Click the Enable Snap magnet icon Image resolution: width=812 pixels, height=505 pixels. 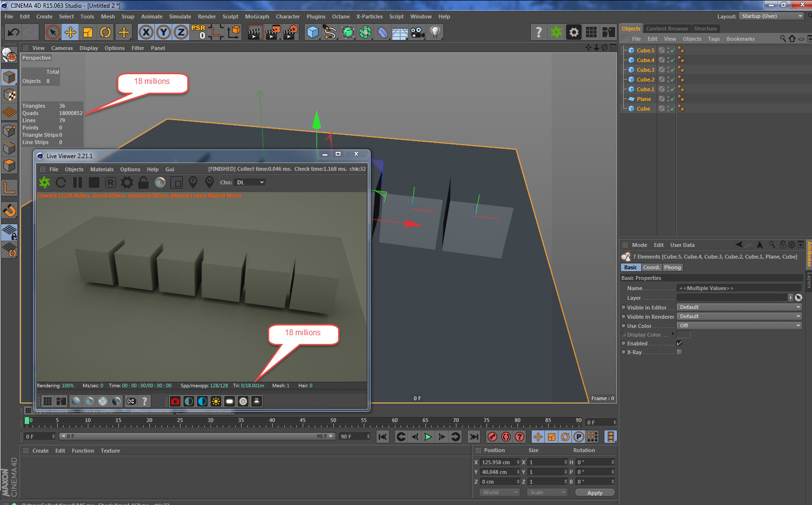9,210
